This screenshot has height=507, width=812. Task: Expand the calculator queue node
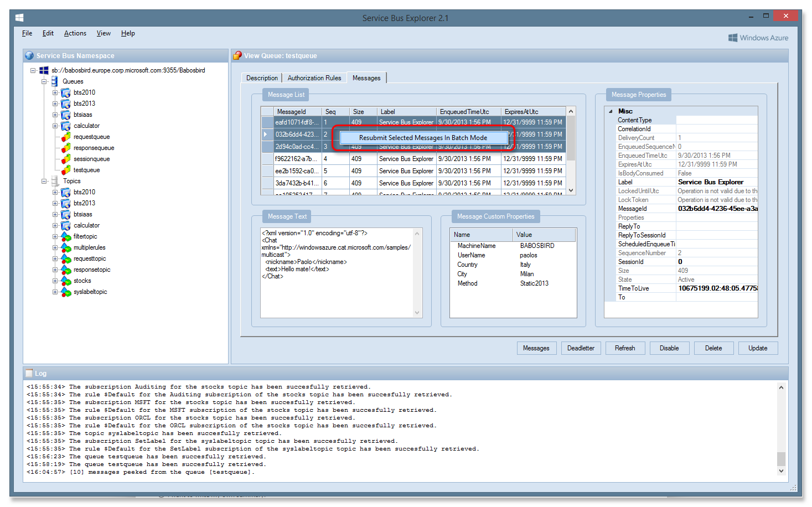tap(55, 126)
